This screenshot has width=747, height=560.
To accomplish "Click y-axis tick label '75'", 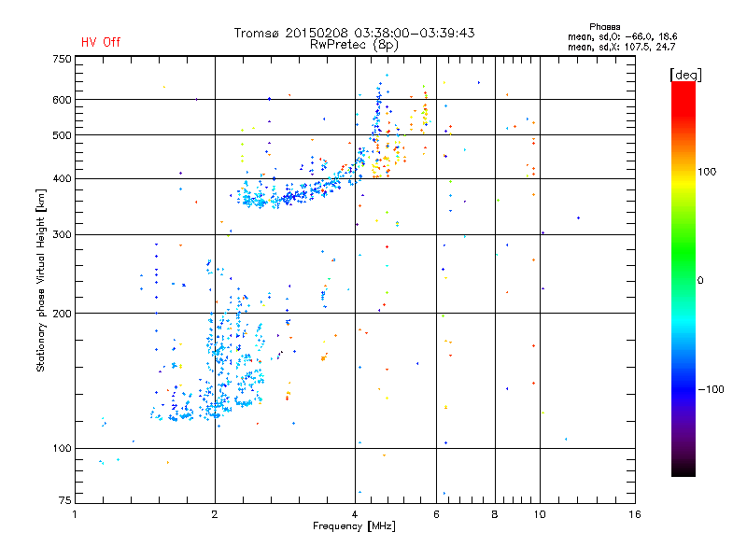I will tap(65, 500).
